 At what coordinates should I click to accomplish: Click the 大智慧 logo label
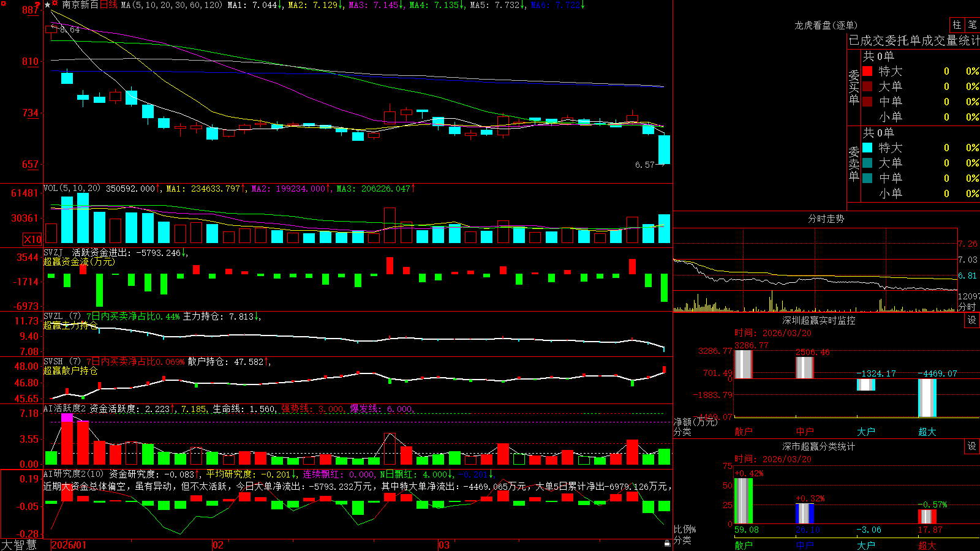[x=19, y=545]
